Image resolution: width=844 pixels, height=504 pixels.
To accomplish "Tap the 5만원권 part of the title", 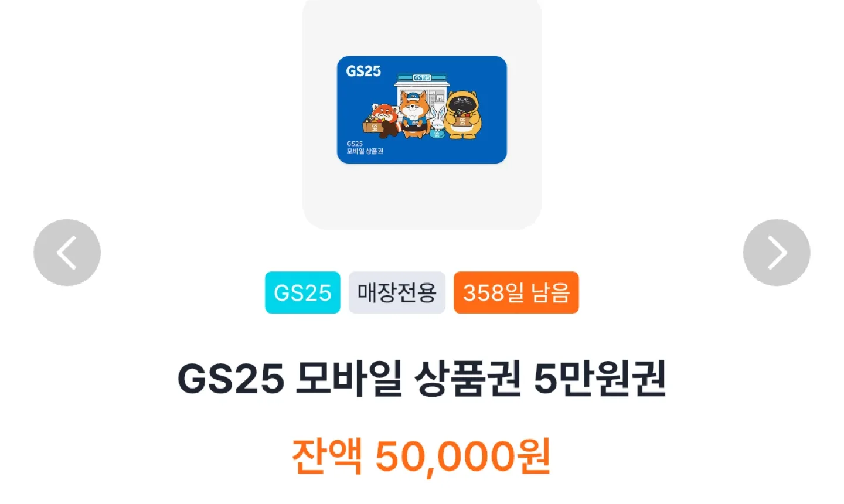I will tap(600, 379).
